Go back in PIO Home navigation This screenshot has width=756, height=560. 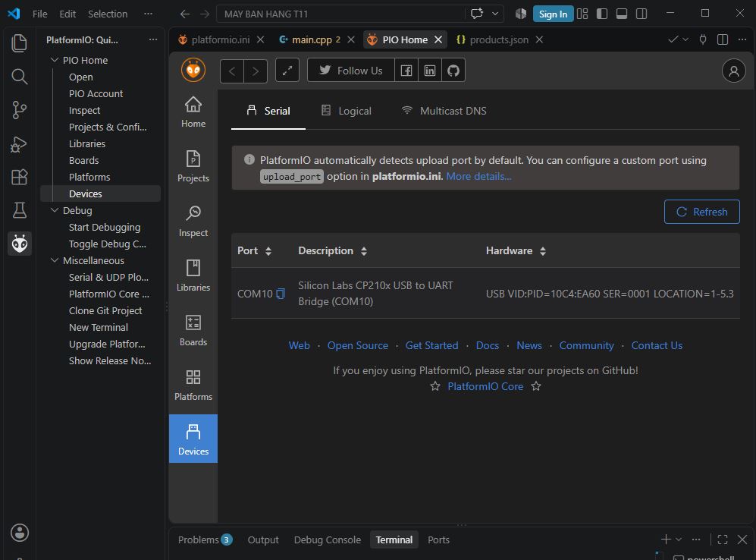[232, 71]
